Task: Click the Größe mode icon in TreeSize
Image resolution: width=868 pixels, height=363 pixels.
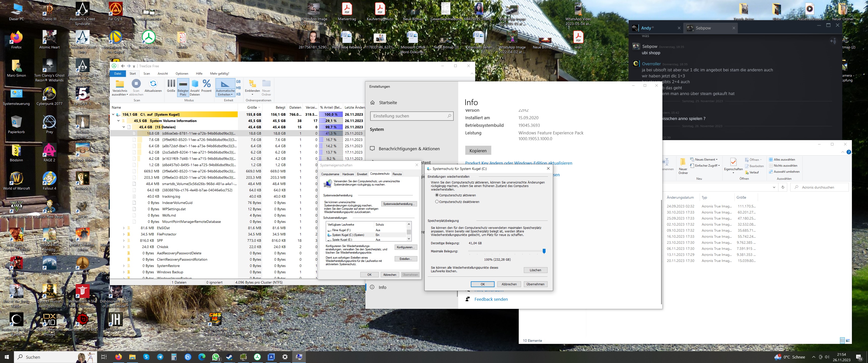Action: pos(171,84)
